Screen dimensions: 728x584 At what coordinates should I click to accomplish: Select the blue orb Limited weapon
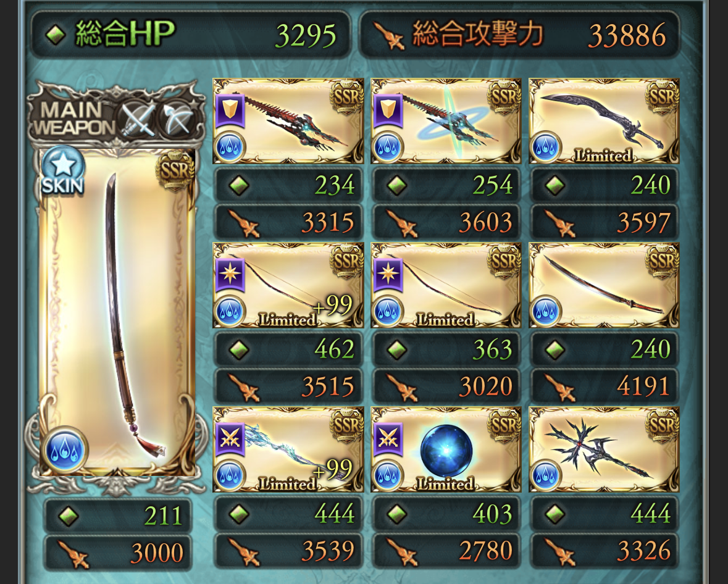pos(446,449)
